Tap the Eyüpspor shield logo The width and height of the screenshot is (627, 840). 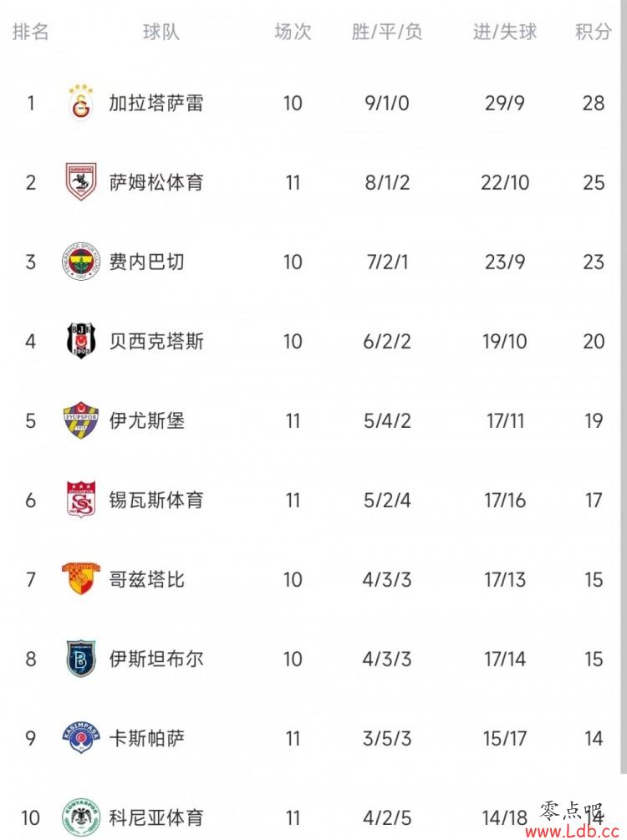pyautogui.click(x=80, y=420)
